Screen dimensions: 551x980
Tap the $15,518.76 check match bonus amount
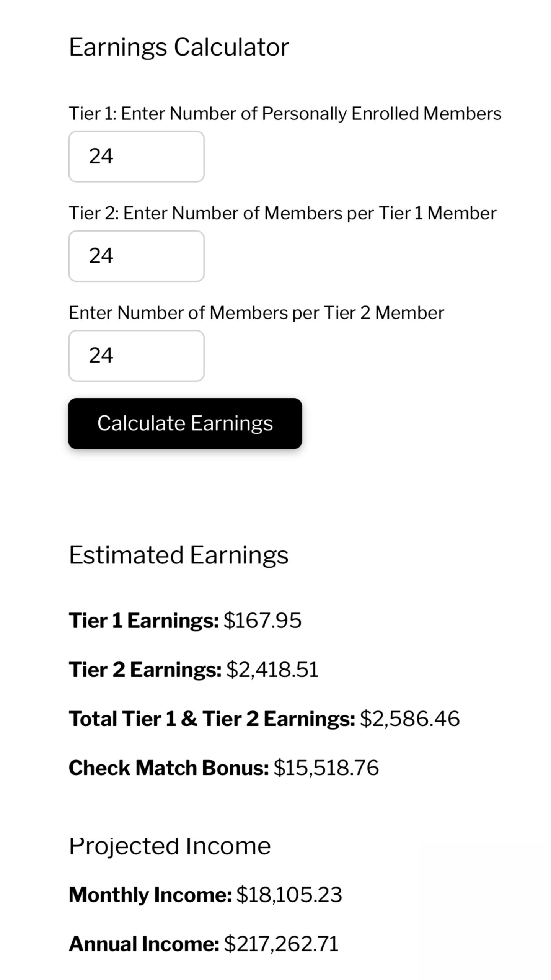(x=326, y=768)
